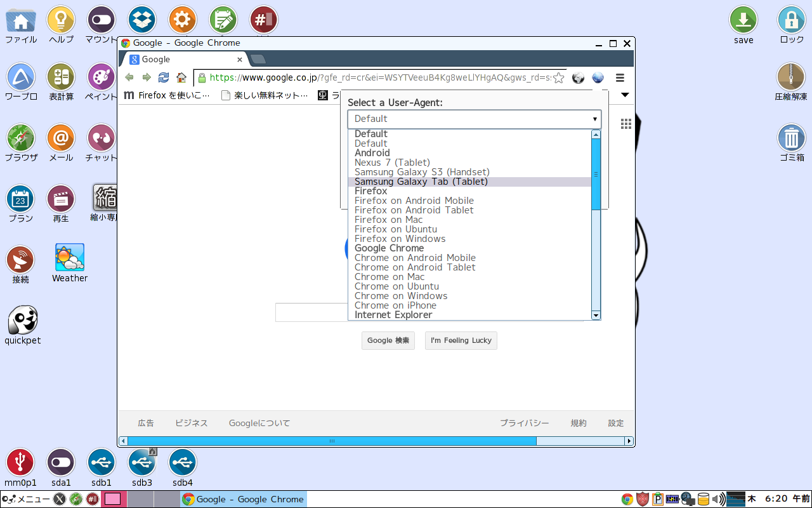The height and width of the screenshot is (508, 812).
Task: Go forward using Chrome's forward arrow
Action: [147, 77]
